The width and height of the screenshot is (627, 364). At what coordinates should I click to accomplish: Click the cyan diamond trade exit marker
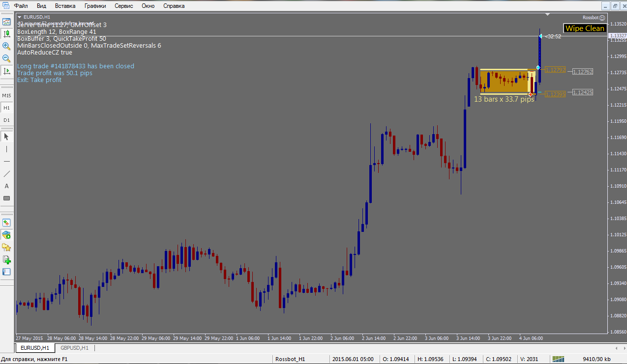tap(538, 68)
